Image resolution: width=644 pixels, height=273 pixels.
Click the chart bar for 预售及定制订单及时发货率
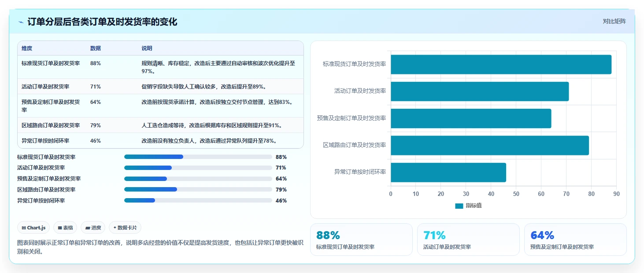tap(471, 118)
